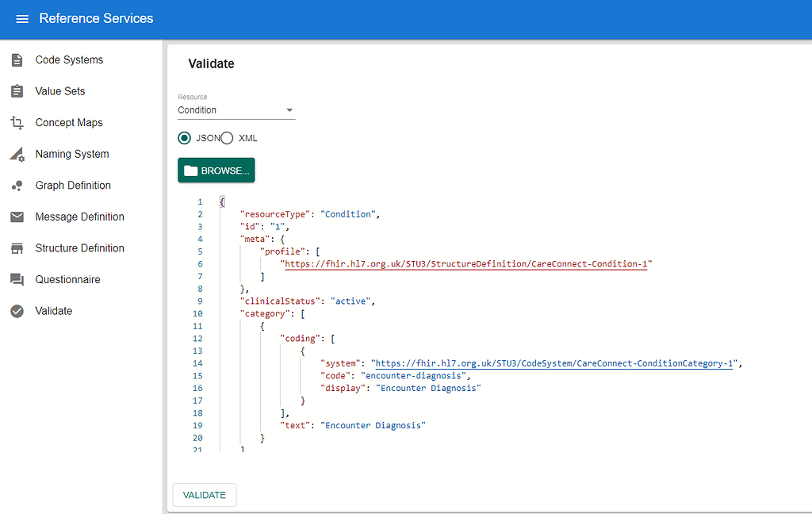Click the Concept Maps icon
Screen dimensions: 812x514
click(17, 122)
